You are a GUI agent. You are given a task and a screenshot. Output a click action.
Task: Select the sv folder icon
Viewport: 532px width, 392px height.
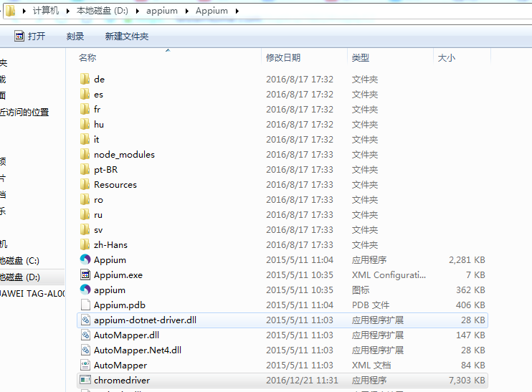click(85, 229)
